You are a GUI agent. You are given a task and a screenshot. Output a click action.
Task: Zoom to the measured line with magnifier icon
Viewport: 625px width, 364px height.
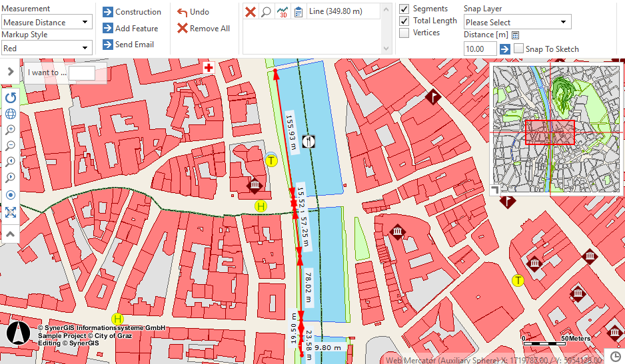[266, 12]
